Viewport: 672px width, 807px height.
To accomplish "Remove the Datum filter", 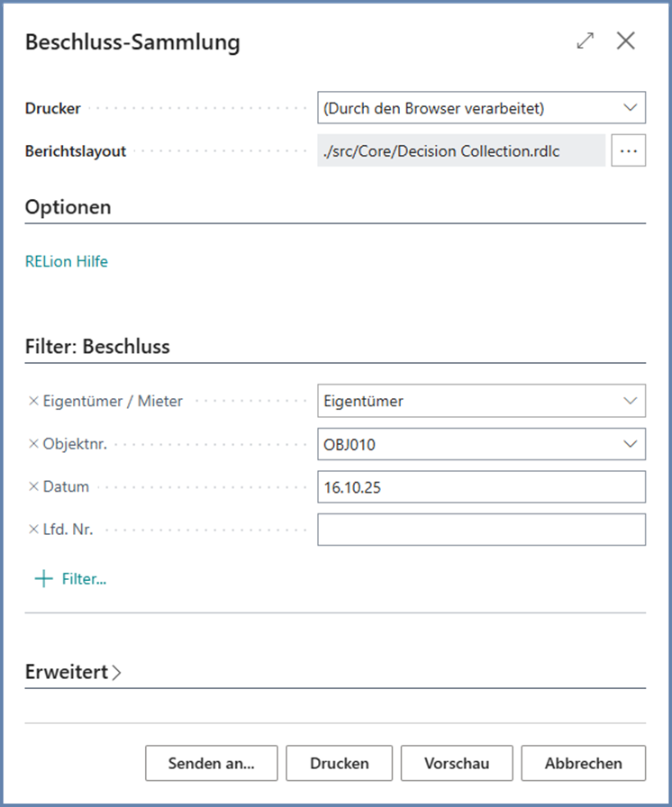I will click(x=34, y=486).
